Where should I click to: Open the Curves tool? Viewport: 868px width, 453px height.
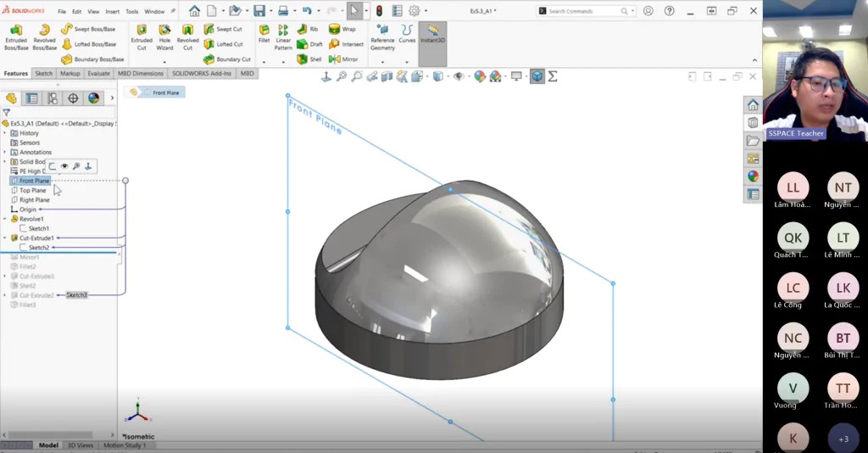click(x=407, y=34)
